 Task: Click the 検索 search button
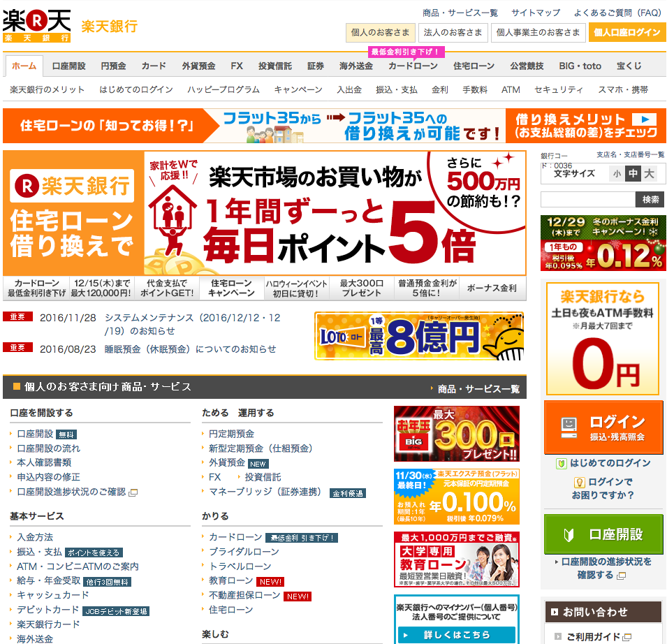650,200
